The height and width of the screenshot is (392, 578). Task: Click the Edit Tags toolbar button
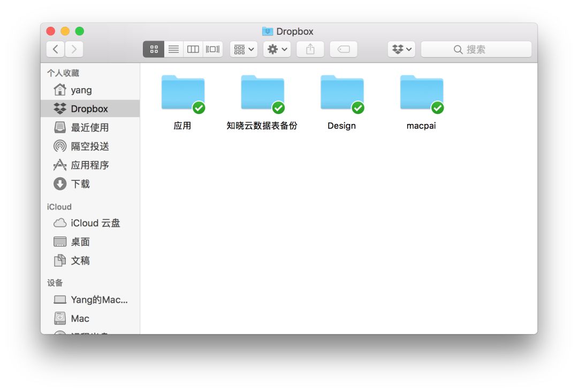pyautogui.click(x=344, y=49)
